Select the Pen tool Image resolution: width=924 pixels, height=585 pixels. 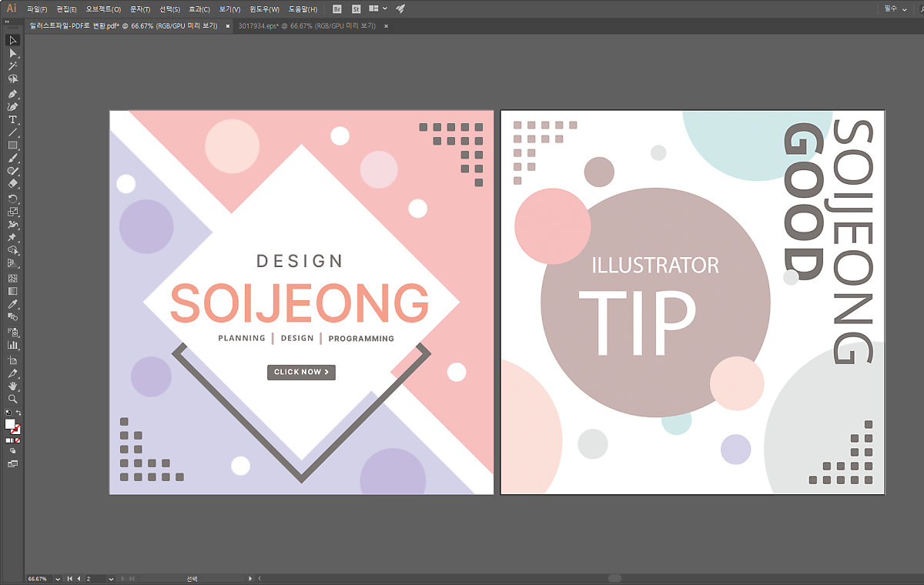coord(13,93)
